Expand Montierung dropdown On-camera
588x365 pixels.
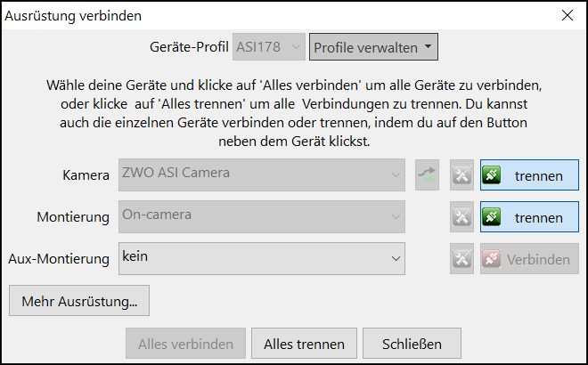pyautogui.click(x=262, y=217)
